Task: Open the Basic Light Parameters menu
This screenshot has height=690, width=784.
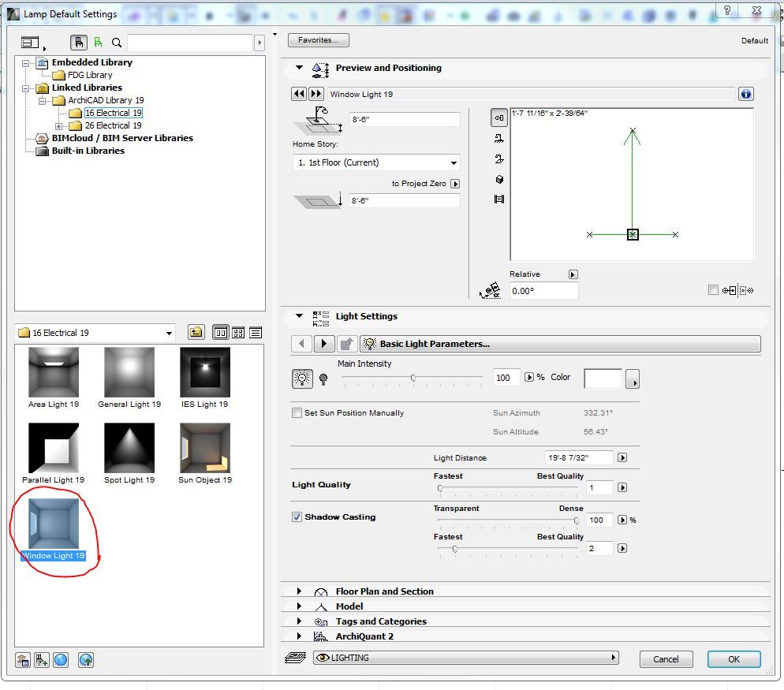Action: (x=560, y=344)
